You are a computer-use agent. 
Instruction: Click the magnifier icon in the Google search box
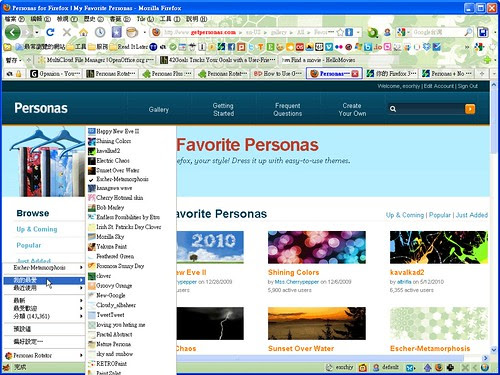(x=468, y=32)
